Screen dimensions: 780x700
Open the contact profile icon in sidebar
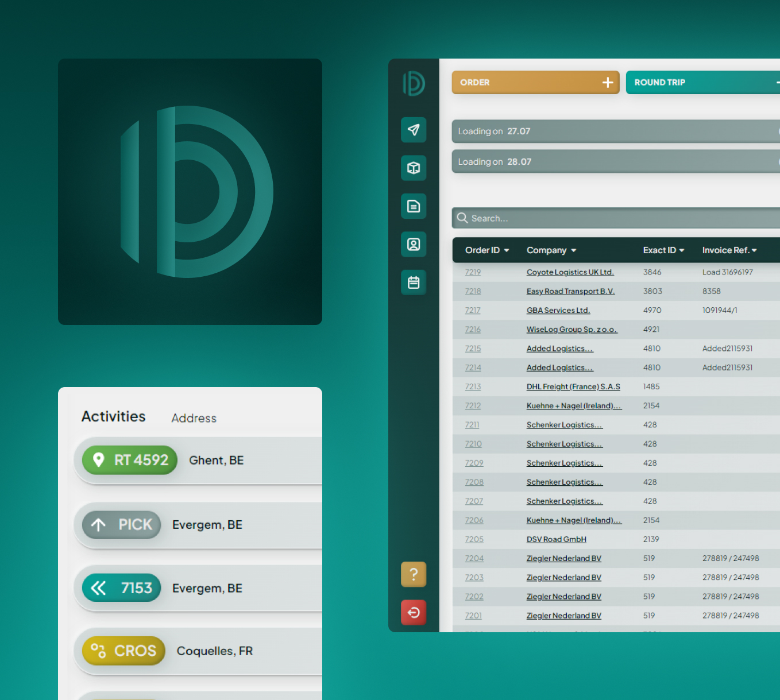[413, 244]
